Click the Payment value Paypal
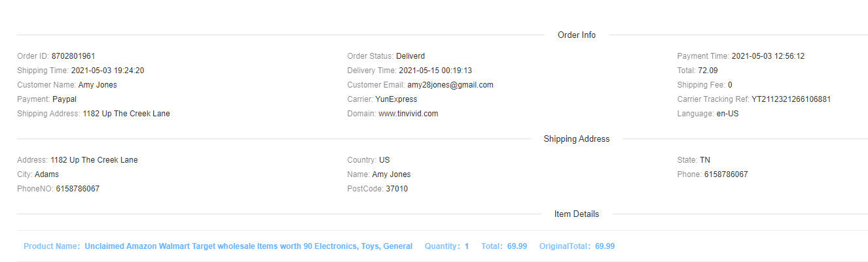Image resolution: width=868 pixels, height=262 pixels. (x=64, y=99)
